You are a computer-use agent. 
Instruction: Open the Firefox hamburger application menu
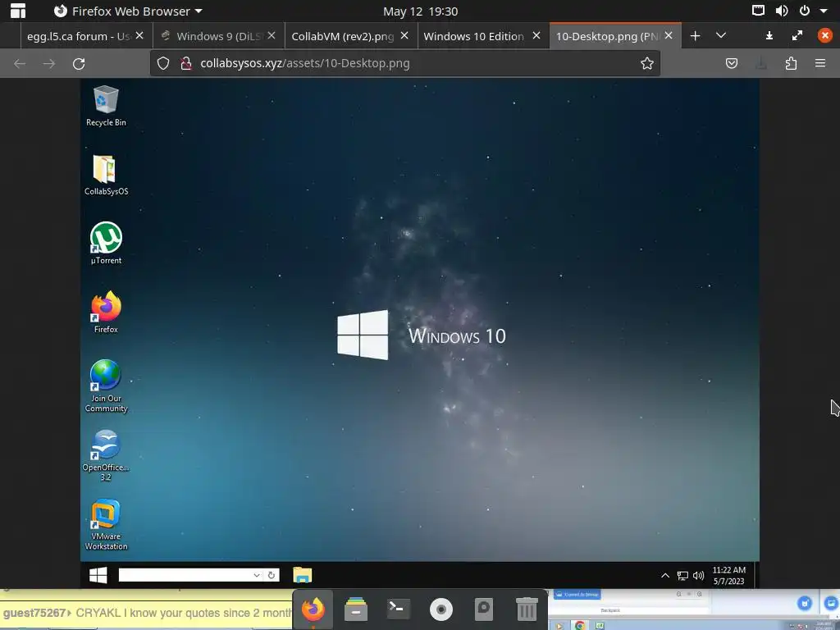point(820,63)
